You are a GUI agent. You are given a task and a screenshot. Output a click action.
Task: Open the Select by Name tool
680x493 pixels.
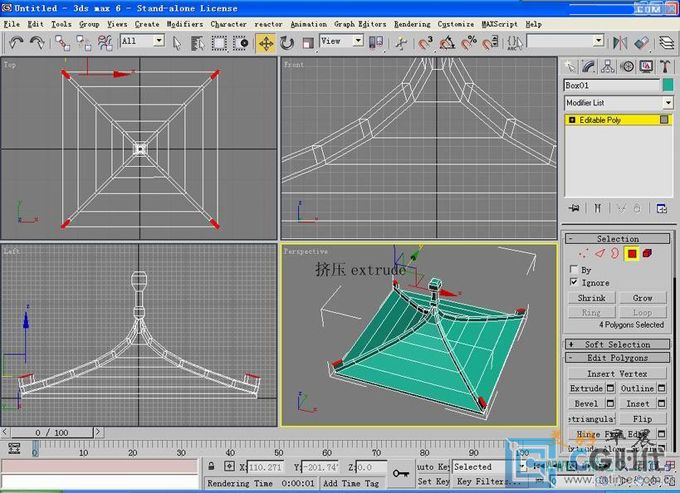(x=198, y=43)
